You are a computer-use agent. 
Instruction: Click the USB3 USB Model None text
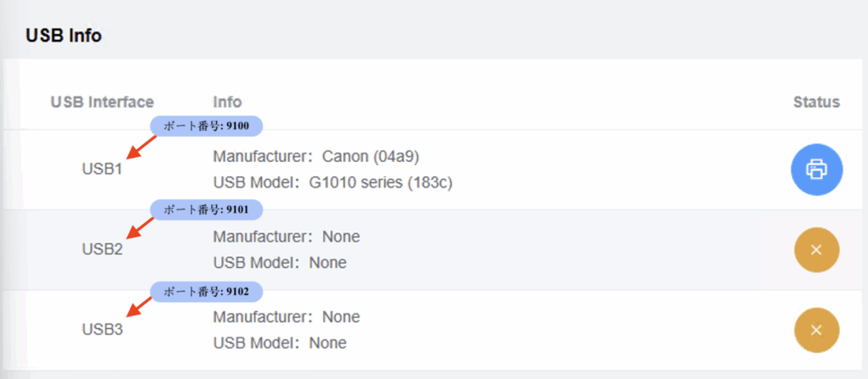(x=327, y=343)
